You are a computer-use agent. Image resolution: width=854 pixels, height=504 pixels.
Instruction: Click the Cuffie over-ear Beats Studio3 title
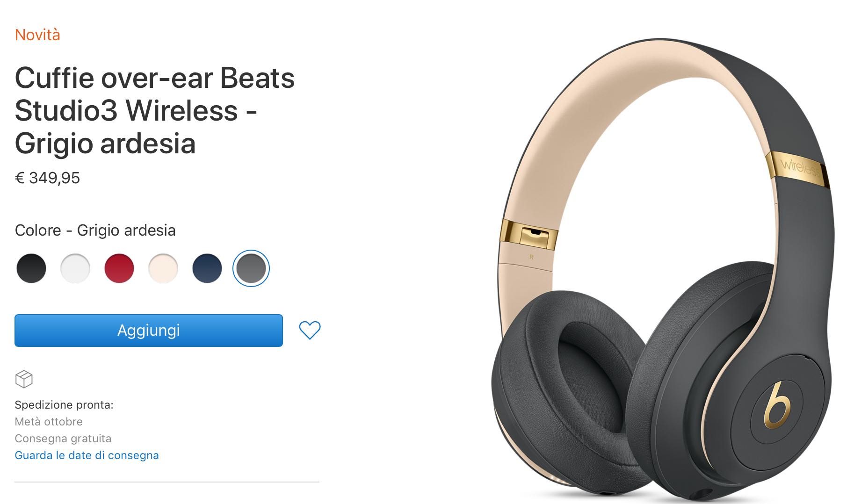point(155,110)
